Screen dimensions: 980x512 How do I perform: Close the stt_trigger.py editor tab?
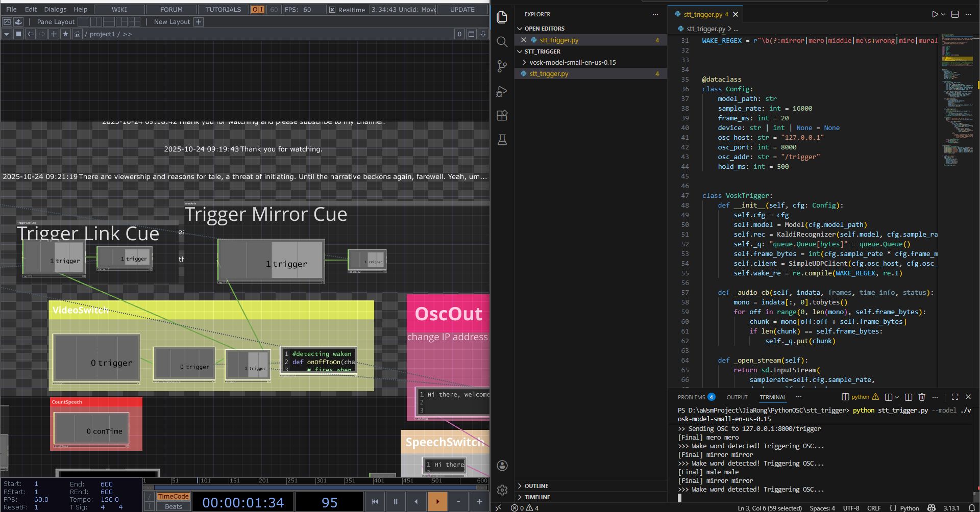[736, 14]
